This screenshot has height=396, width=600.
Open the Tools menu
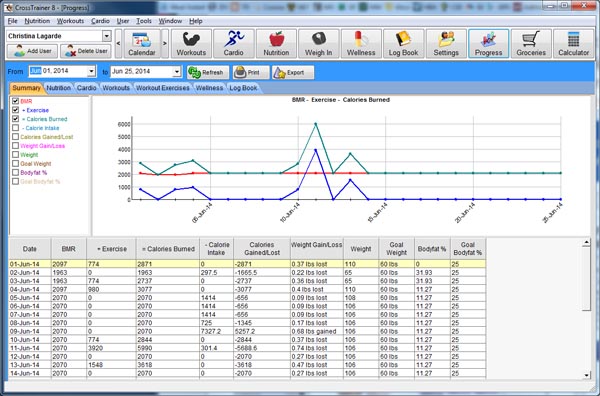tap(144, 21)
